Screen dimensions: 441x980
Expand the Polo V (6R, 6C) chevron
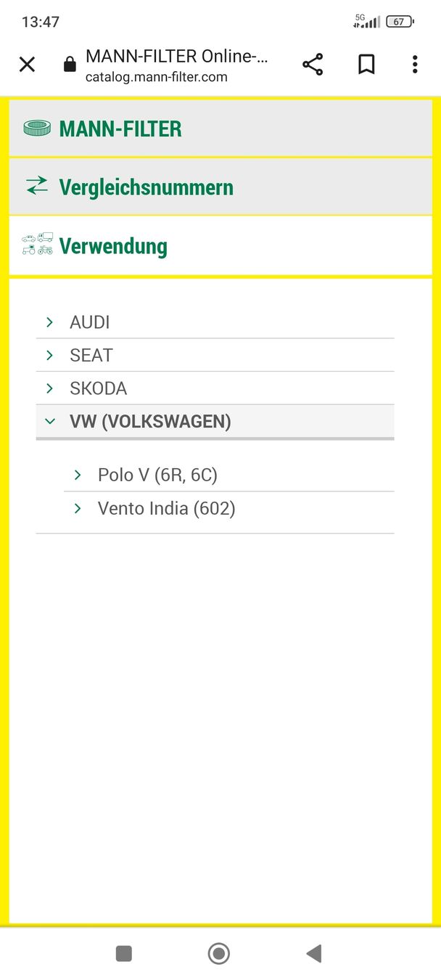coord(78,475)
